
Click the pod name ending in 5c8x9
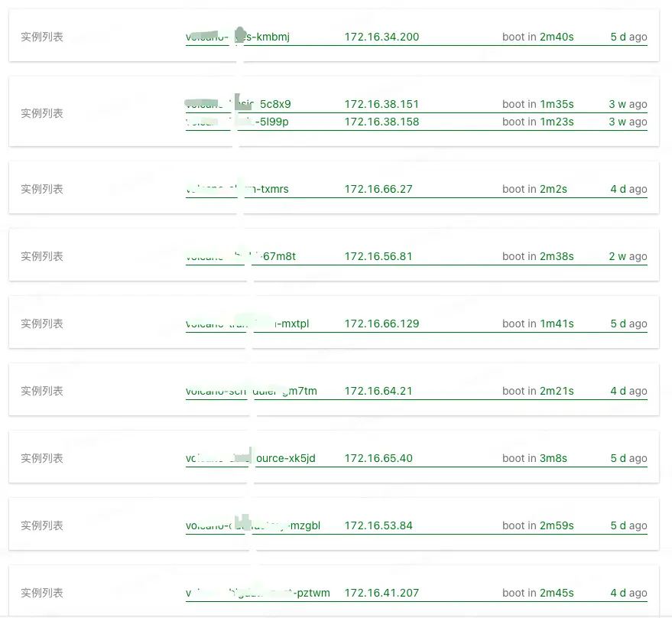(239, 104)
